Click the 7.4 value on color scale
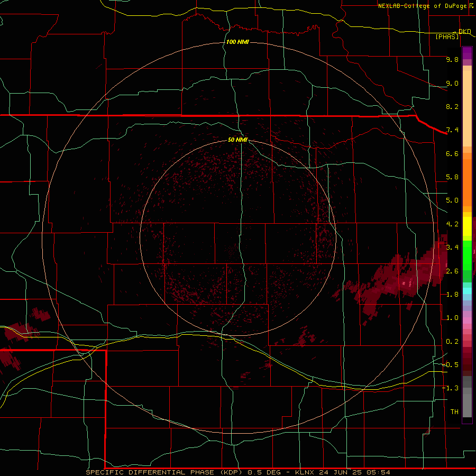 point(452,130)
